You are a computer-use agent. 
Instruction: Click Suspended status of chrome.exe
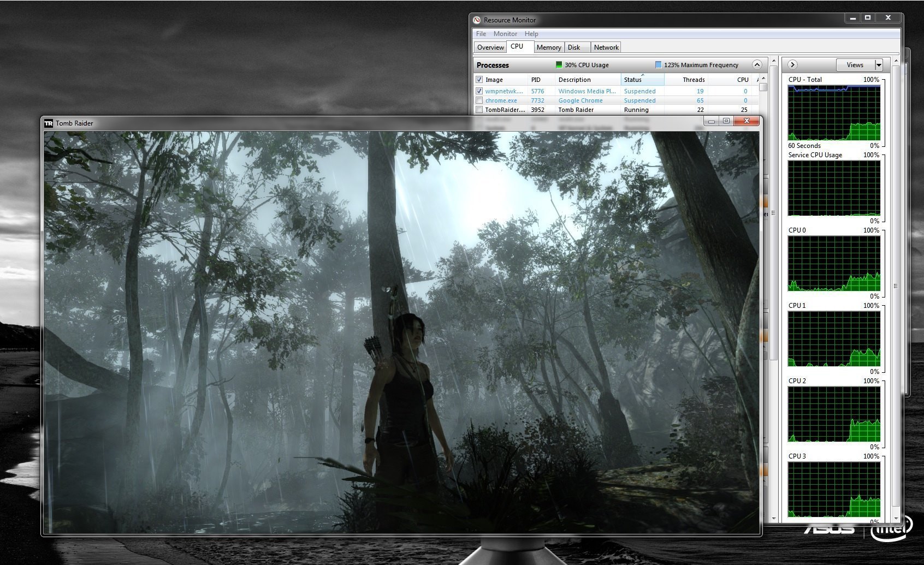[640, 100]
